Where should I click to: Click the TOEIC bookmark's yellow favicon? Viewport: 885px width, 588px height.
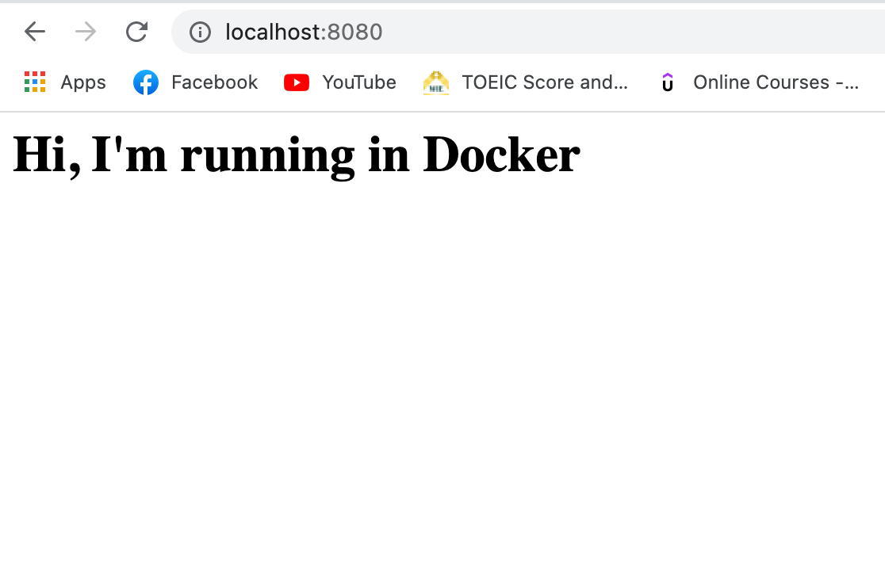pos(436,82)
